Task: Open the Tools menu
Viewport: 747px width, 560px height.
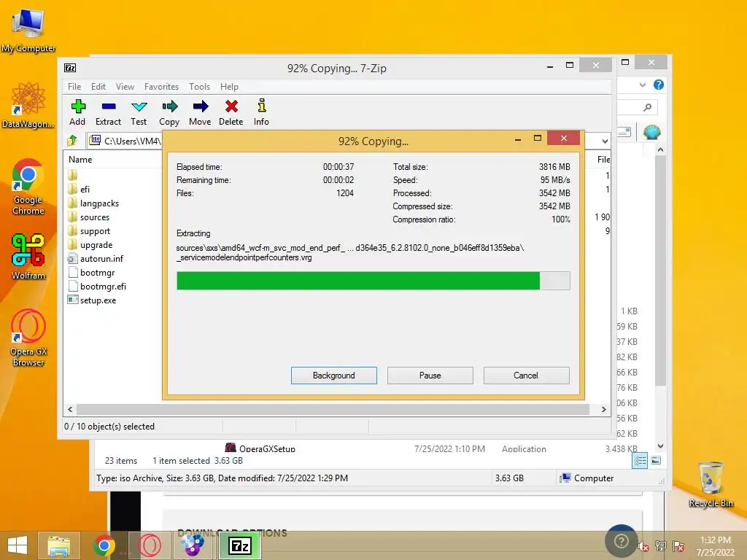Action: pos(199,87)
